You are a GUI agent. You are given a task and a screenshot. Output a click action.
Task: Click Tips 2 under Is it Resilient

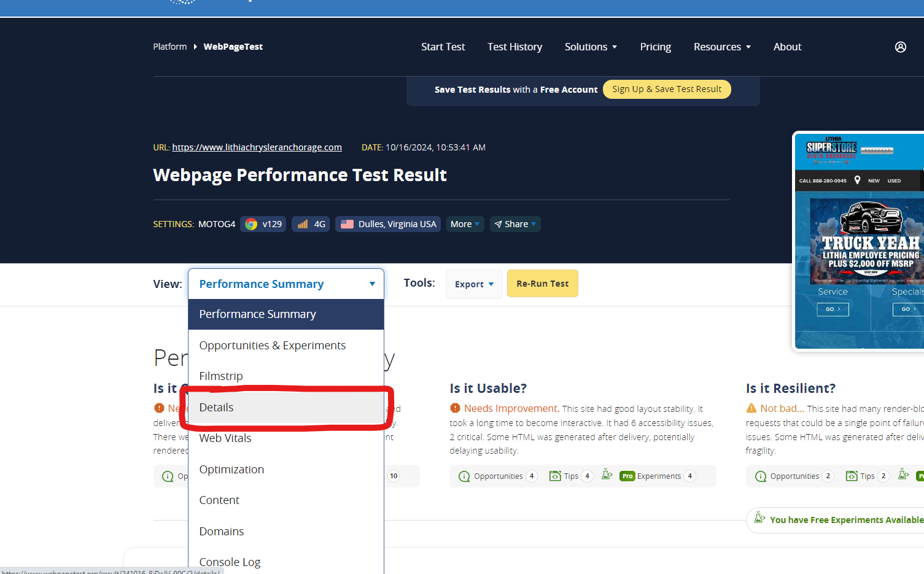(867, 476)
